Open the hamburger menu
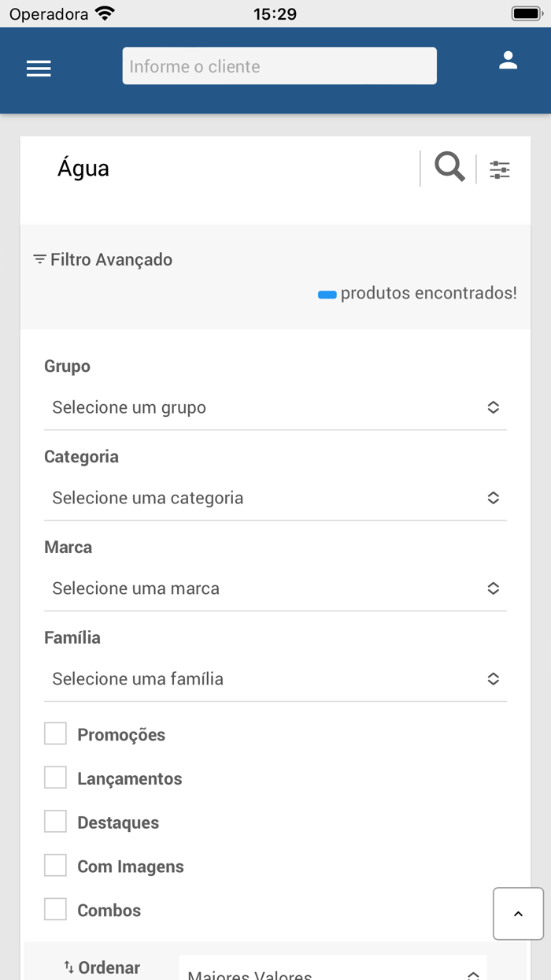551x980 pixels. tap(39, 69)
